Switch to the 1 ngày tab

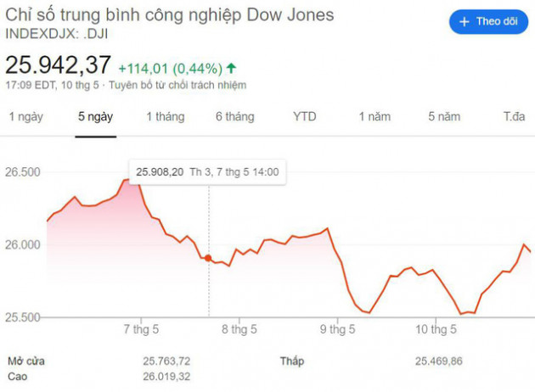(25, 117)
